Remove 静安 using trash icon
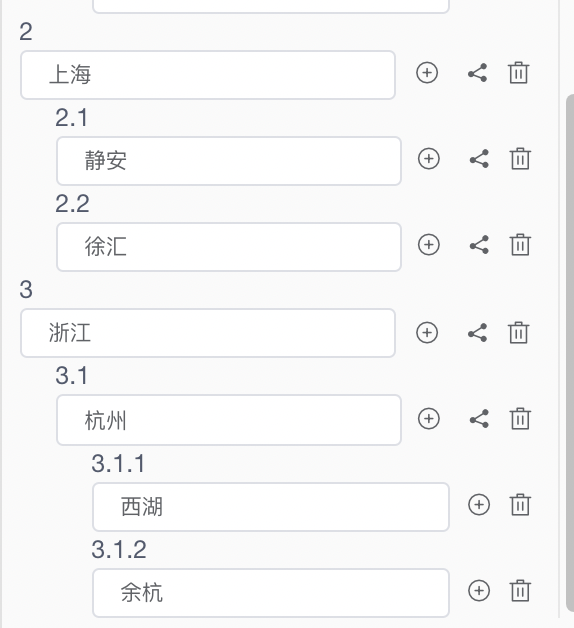 (520, 159)
